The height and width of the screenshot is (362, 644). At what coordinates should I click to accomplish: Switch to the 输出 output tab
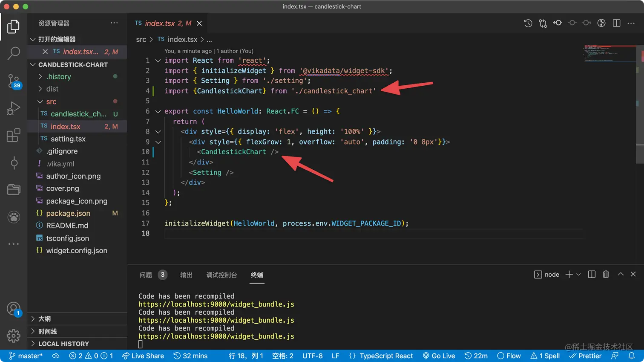click(x=186, y=275)
